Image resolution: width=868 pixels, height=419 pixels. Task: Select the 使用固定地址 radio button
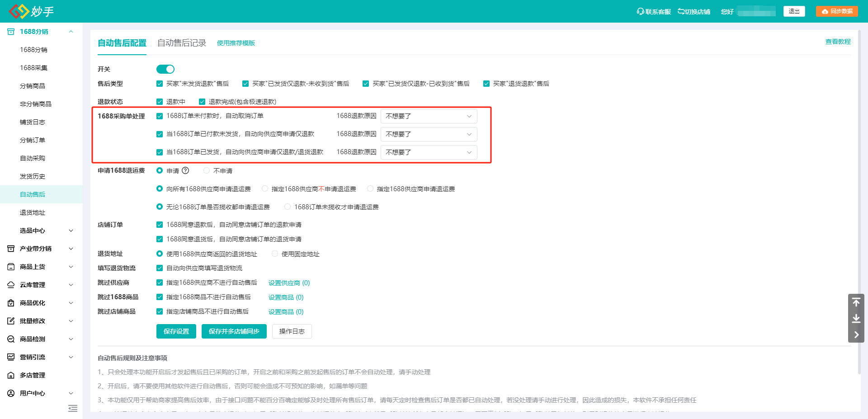pyautogui.click(x=275, y=254)
